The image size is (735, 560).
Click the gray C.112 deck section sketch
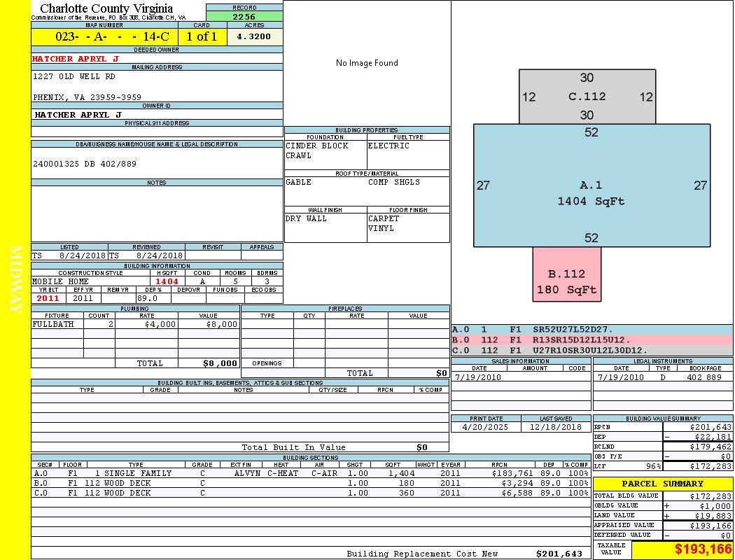pyautogui.click(x=587, y=97)
